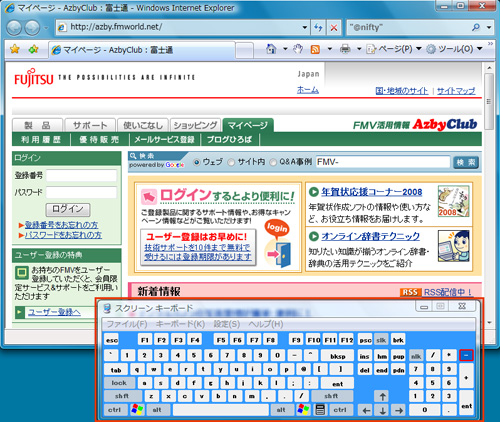Viewport: 500px width, 422px height.
Task: Open Favorites Center star icon
Action: [x=15, y=49]
